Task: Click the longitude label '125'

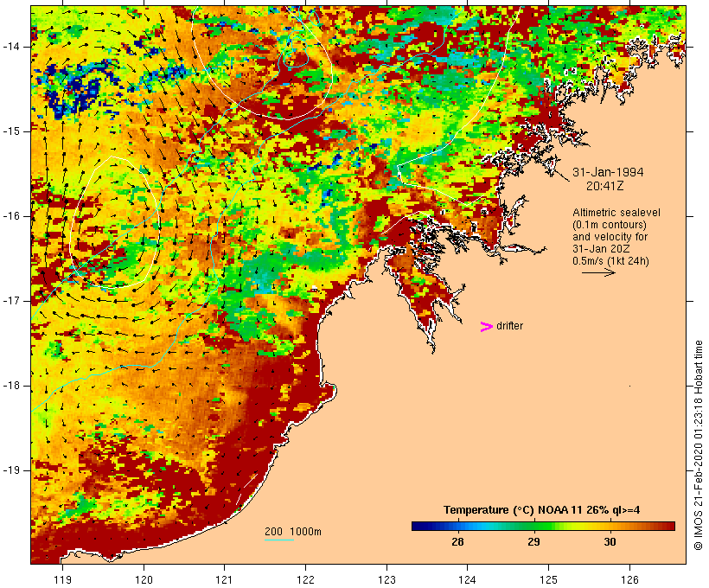Action: (548, 579)
